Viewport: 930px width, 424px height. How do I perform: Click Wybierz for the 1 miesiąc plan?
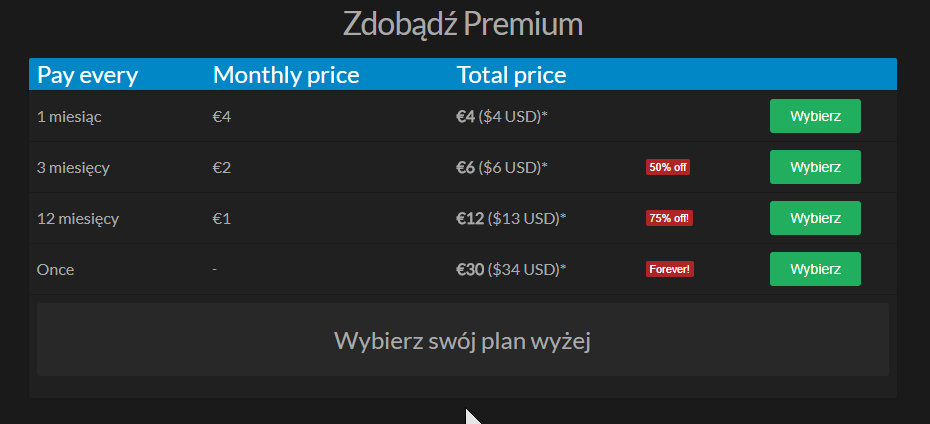[815, 116]
